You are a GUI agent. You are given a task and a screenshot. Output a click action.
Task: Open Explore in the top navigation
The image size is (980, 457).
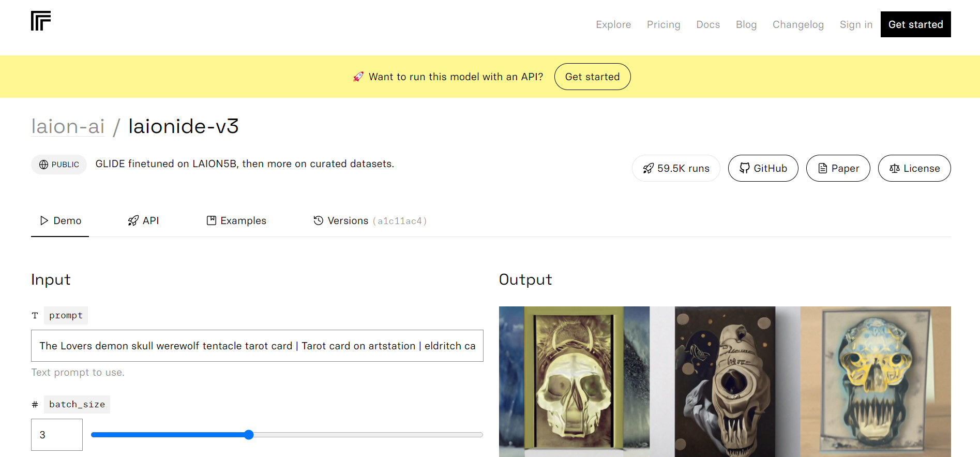pyautogui.click(x=613, y=24)
